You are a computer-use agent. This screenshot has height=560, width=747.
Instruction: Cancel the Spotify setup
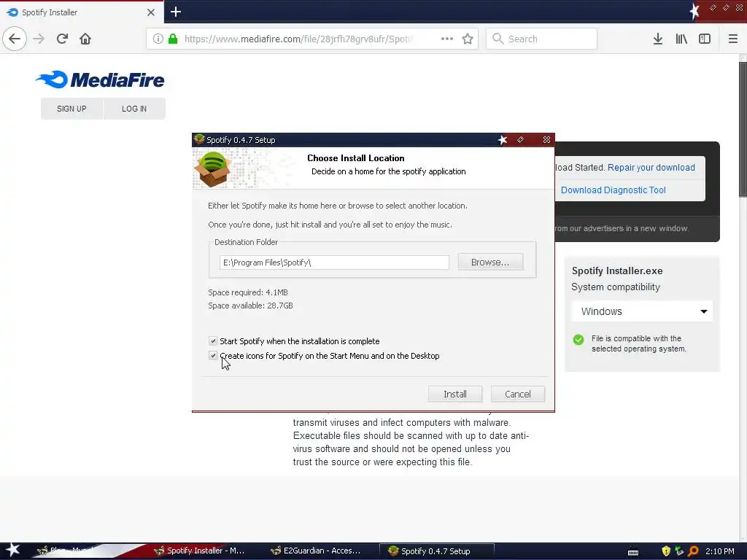coord(517,394)
